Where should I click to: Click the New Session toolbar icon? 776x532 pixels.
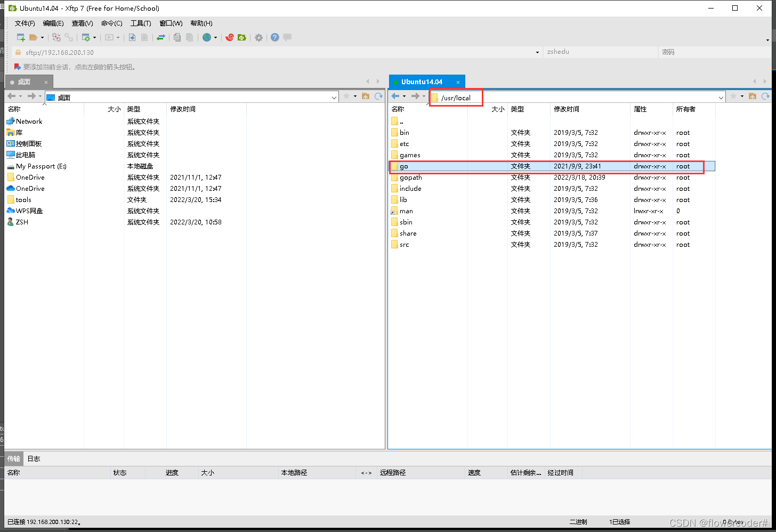21,37
